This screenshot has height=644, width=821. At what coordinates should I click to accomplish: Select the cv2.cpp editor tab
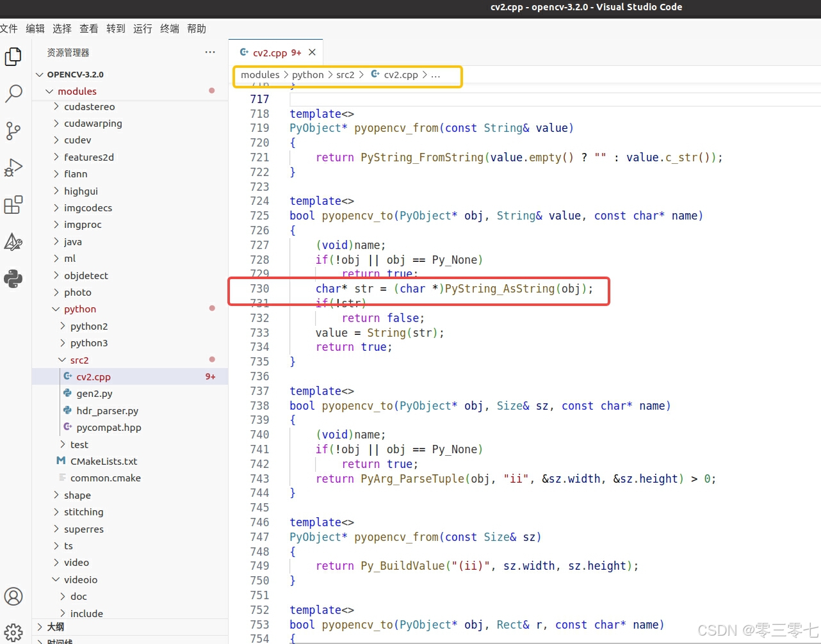pos(276,52)
